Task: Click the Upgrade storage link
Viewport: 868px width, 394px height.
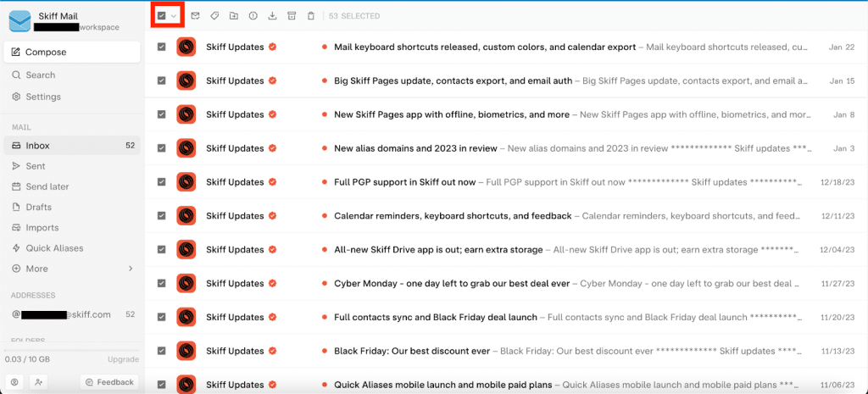Action: click(x=123, y=359)
